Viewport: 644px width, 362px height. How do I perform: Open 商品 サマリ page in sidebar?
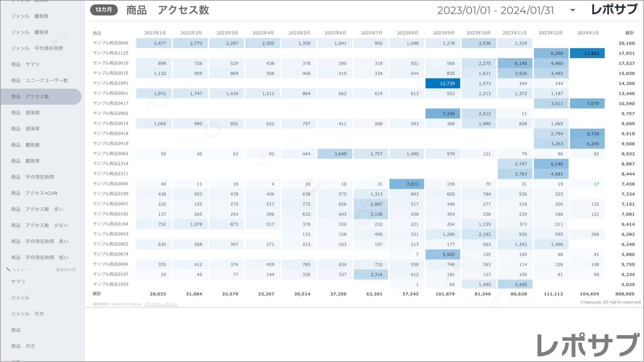point(25,64)
